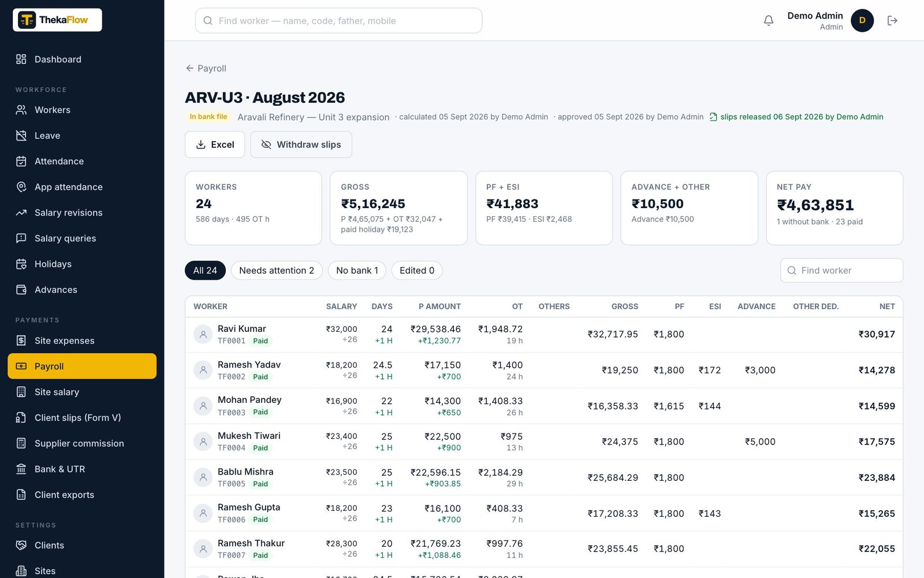Click the Net Pay summary card
This screenshot has width=924, height=578.
point(834,208)
